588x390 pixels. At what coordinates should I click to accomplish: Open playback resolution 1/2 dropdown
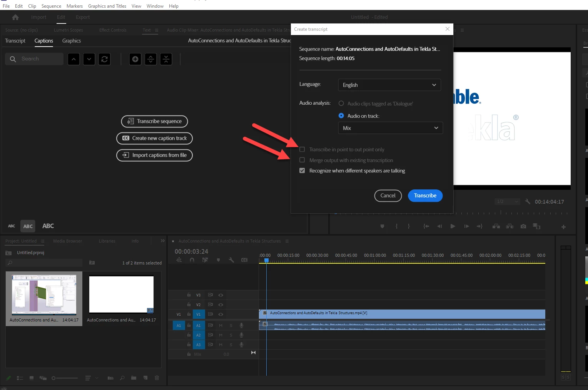click(507, 202)
